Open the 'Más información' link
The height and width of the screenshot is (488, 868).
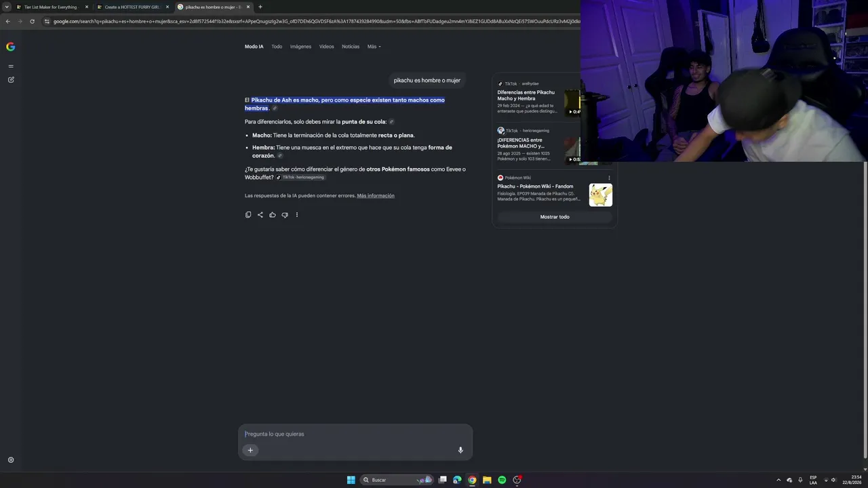point(376,196)
